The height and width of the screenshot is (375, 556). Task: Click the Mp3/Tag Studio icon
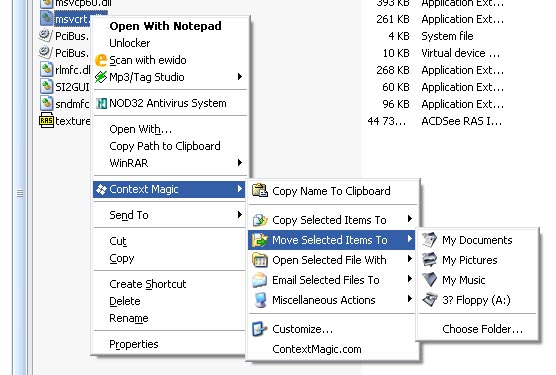pos(101,77)
